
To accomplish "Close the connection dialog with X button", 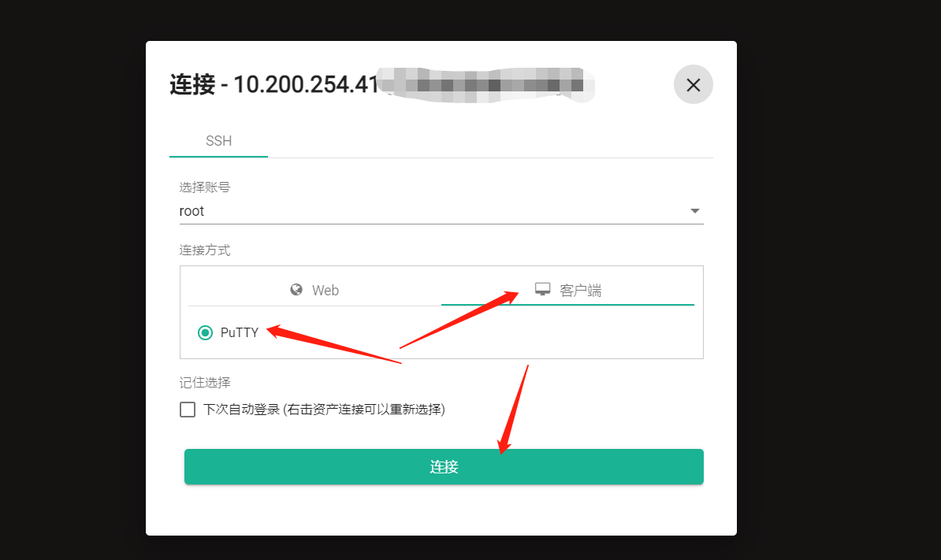I will pyautogui.click(x=694, y=84).
